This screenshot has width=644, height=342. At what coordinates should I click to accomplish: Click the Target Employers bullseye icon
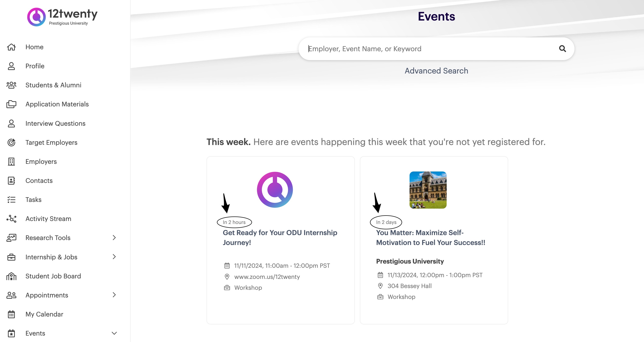(11, 142)
